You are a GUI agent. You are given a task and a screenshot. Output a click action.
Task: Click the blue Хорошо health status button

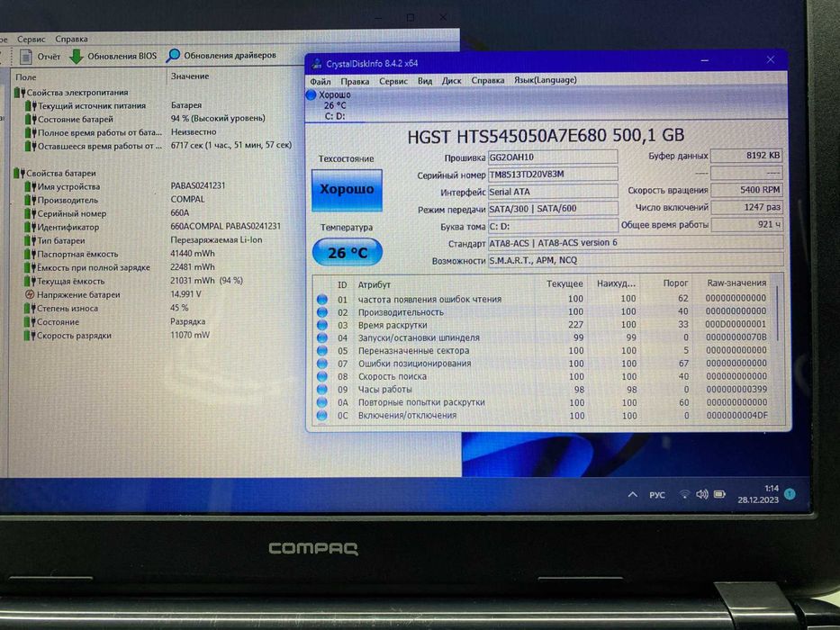coord(347,190)
